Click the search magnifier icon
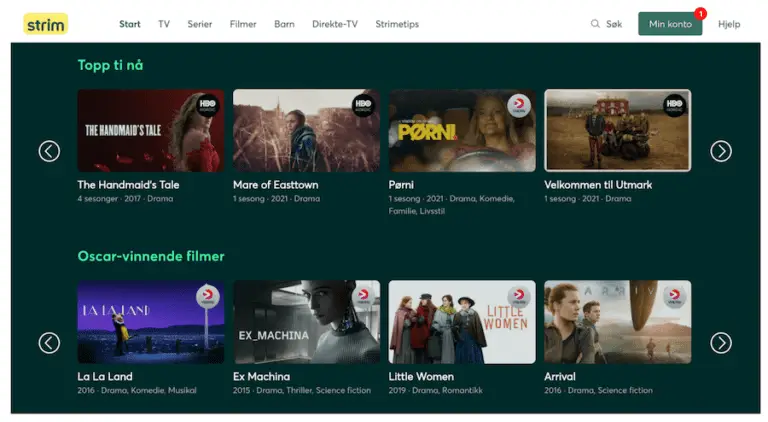The height and width of the screenshot is (422, 768). point(596,24)
